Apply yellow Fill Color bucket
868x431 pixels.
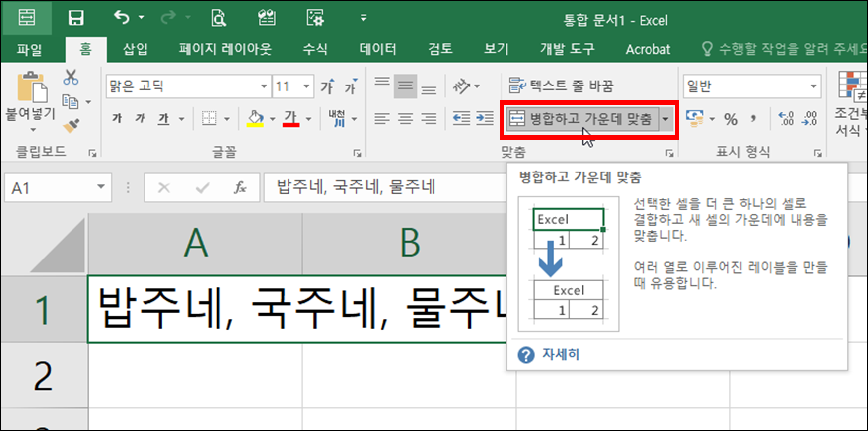[x=255, y=119]
